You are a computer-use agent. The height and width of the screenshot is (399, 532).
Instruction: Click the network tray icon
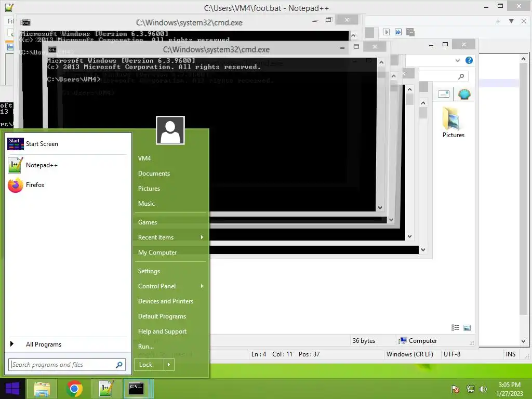[x=470, y=389]
